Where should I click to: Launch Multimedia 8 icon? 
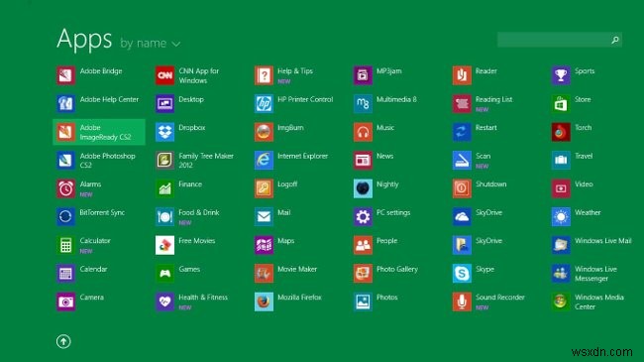363,104
